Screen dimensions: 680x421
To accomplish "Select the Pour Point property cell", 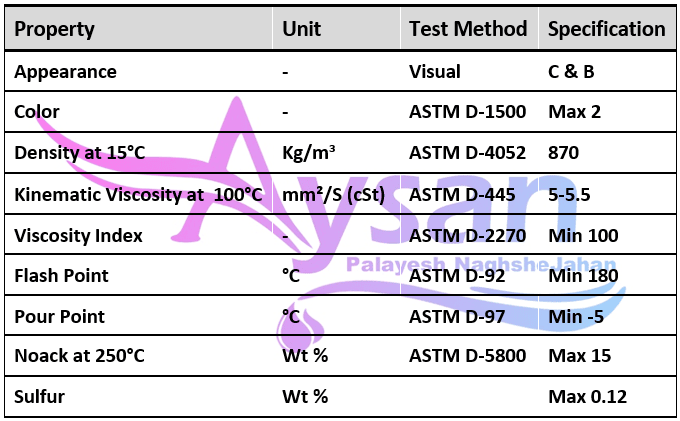I will [x=58, y=316].
